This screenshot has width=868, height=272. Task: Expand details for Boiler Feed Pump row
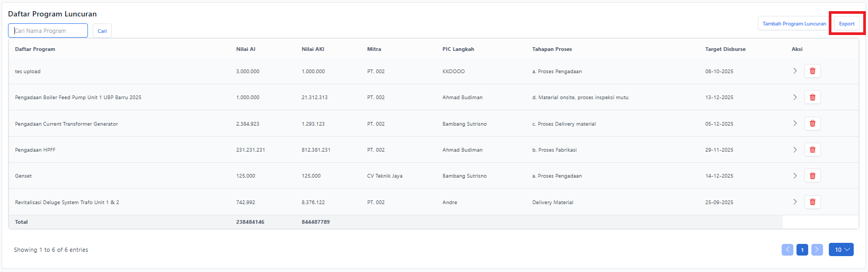point(794,97)
